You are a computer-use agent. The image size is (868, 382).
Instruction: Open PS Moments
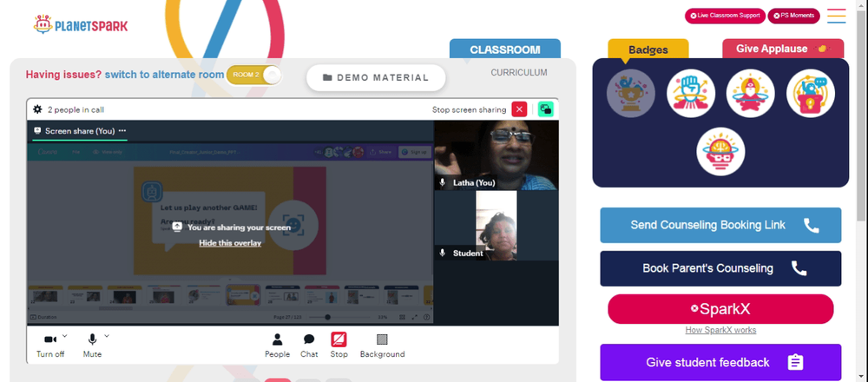point(793,16)
